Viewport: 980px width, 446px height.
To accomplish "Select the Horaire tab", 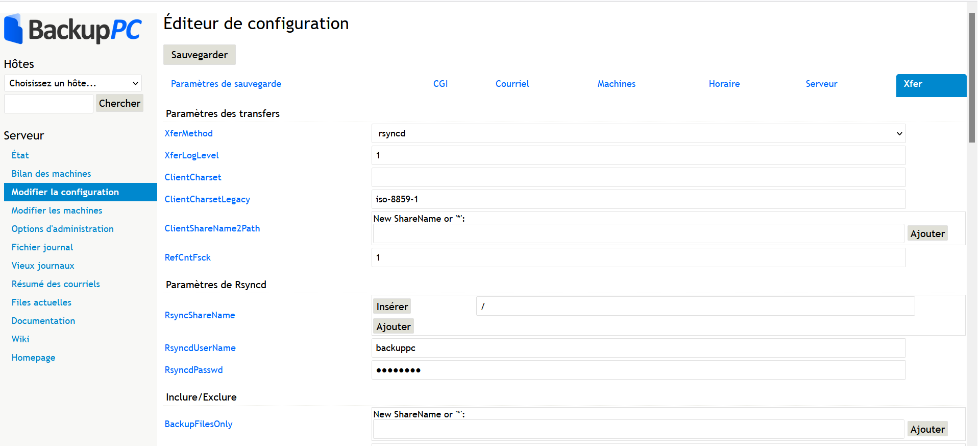I will tap(724, 84).
